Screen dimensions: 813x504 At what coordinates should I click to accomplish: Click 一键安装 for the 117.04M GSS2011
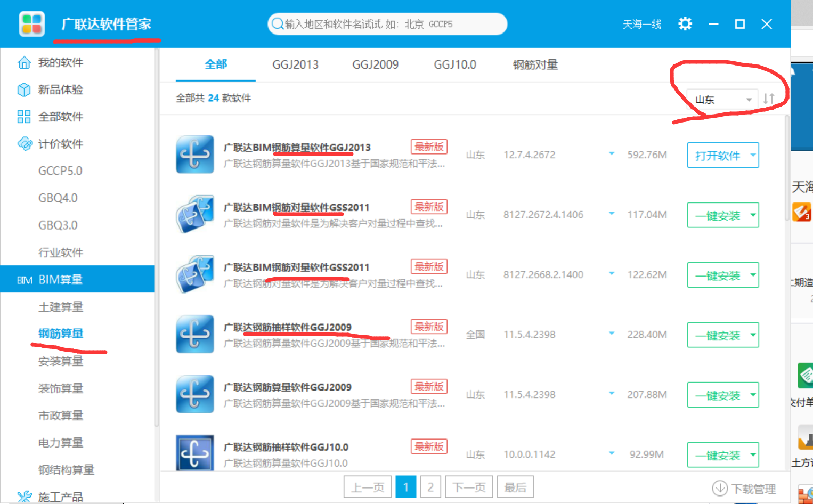(718, 215)
